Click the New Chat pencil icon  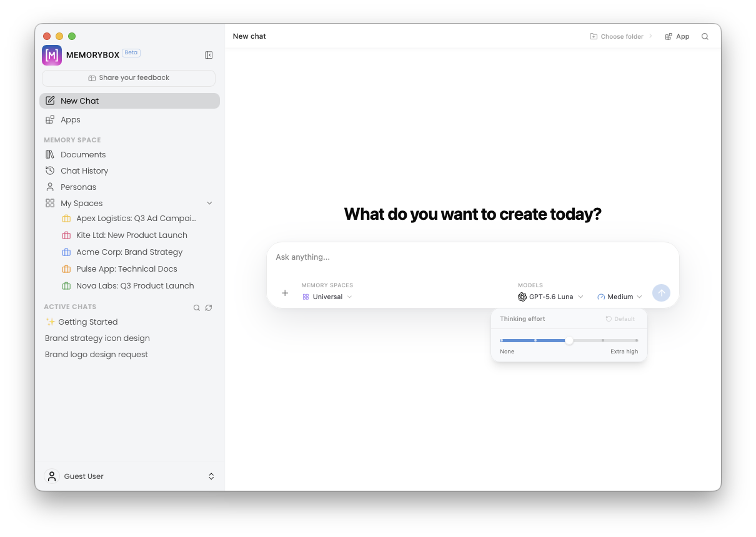(x=50, y=101)
